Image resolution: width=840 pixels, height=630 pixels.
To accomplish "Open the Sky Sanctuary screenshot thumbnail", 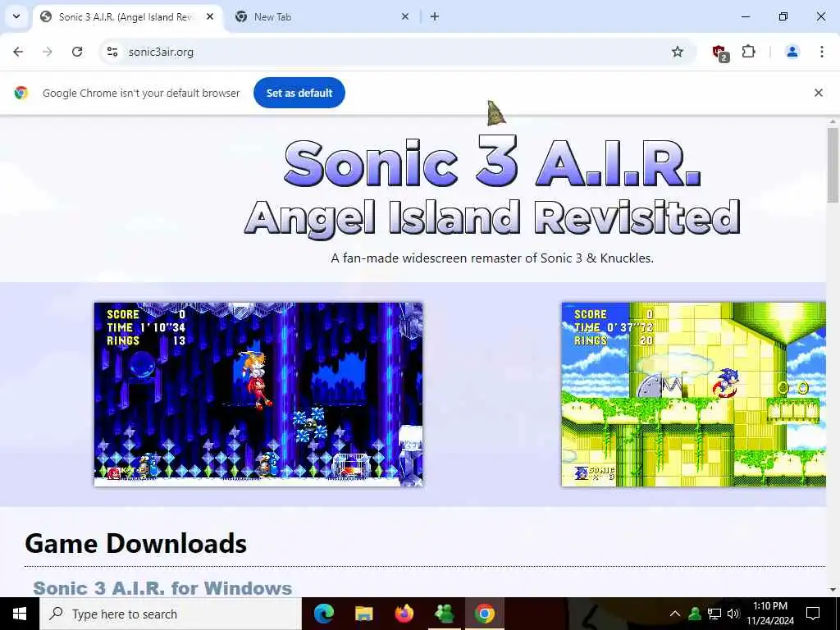I will click(693, 395).
